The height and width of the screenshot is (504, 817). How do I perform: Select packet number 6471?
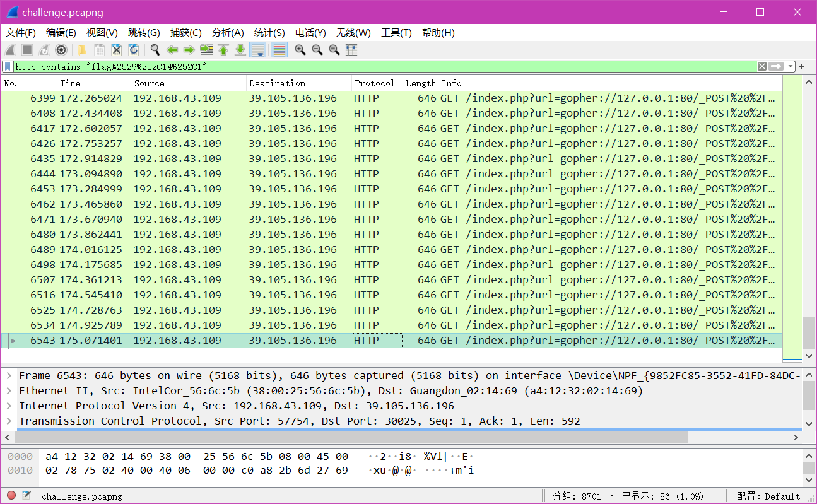391,219
